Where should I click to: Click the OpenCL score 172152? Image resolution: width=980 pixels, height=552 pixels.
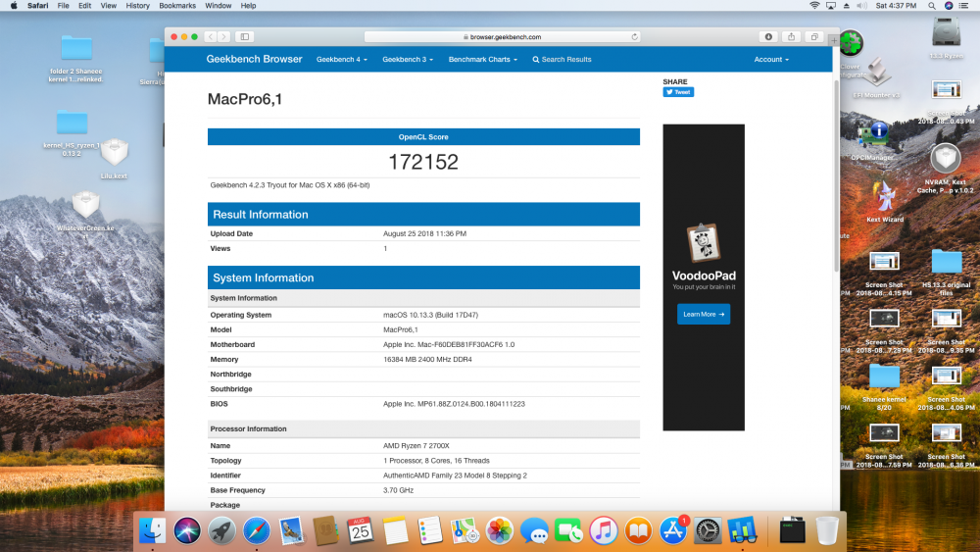tap(423, 162)
